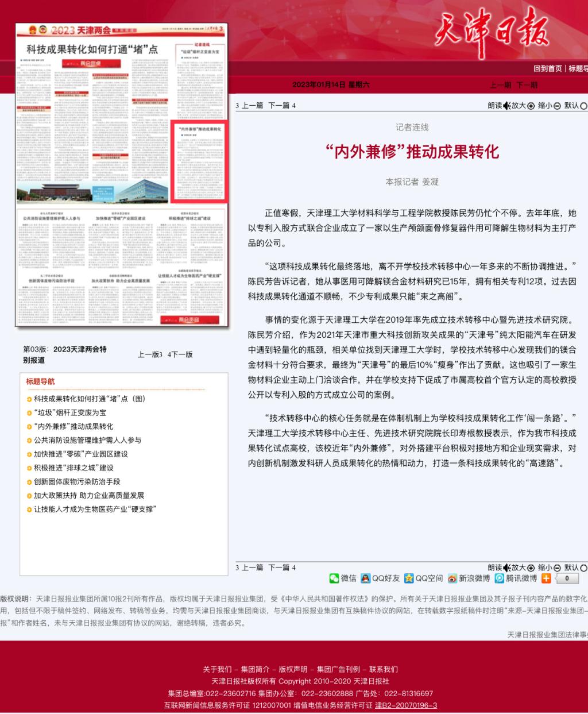Image resolution: width=588 pixels, height=714 pixels.
Task: Go to 下一篇 above the article title
Action: [279, 106]
